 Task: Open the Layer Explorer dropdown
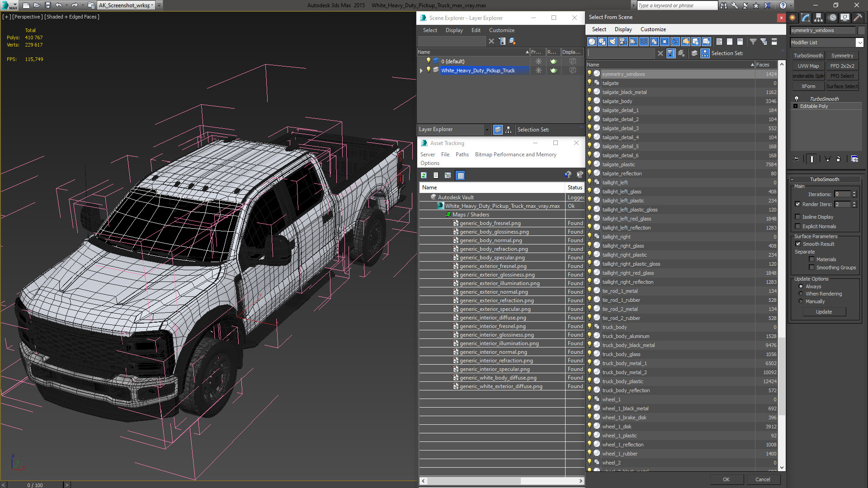coord(487,130)
